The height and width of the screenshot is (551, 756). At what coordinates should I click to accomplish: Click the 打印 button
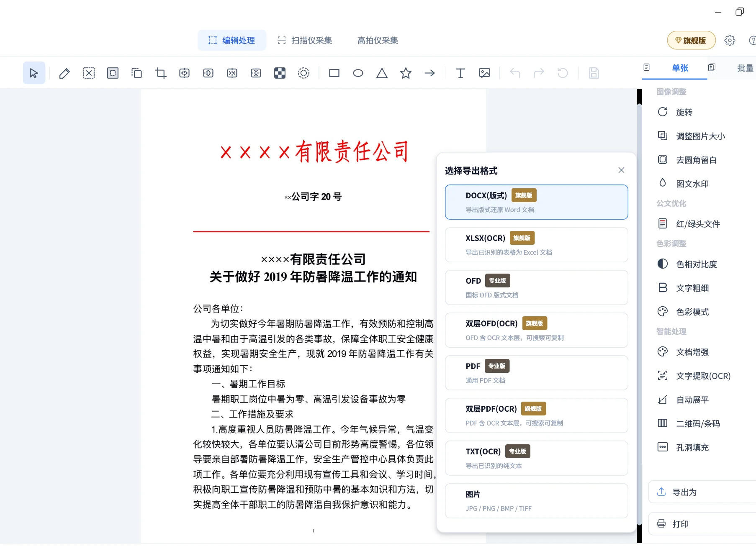click(702, 524)
